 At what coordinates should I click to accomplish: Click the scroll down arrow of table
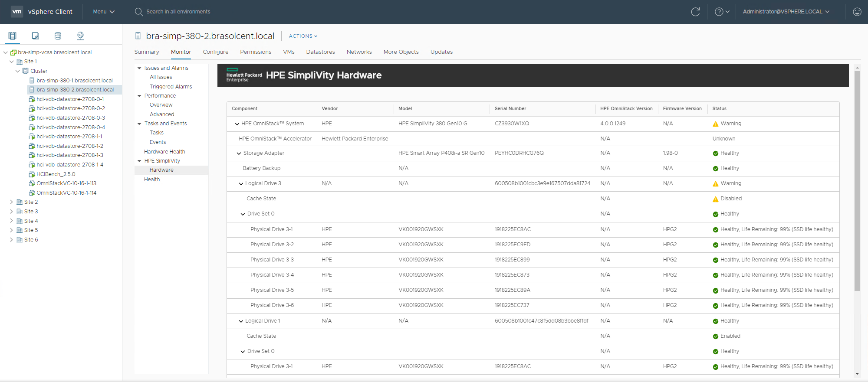(857, 374)
